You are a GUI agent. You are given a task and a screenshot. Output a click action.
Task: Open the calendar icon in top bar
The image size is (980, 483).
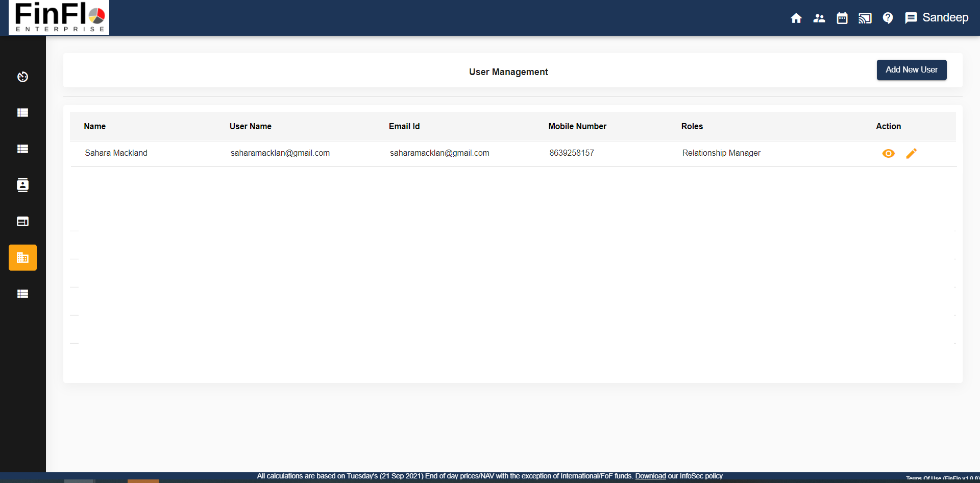click(x=842, y=18)
